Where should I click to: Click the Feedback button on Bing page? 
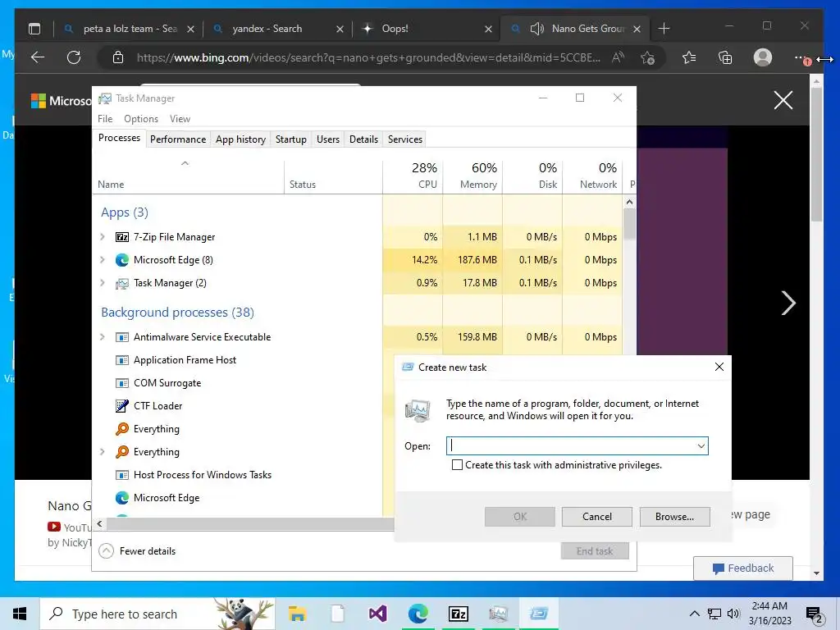point(743,568)
